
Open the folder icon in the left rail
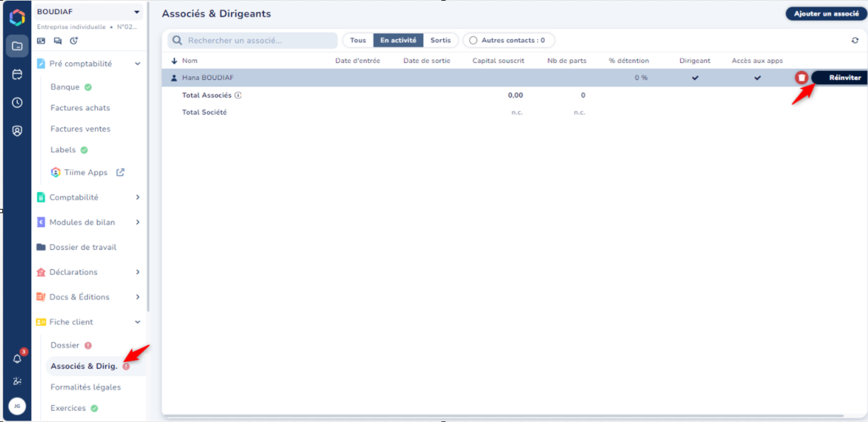(17, 46)
